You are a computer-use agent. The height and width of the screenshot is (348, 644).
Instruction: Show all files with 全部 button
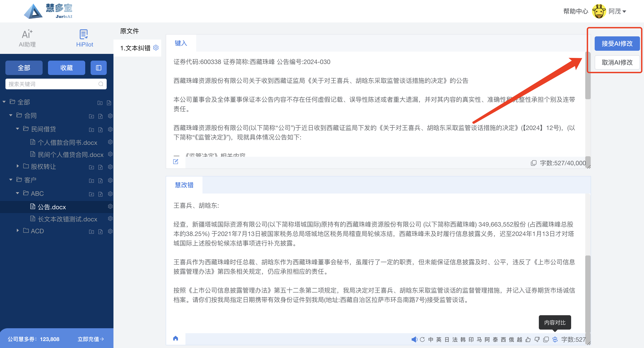pos(24,68)
